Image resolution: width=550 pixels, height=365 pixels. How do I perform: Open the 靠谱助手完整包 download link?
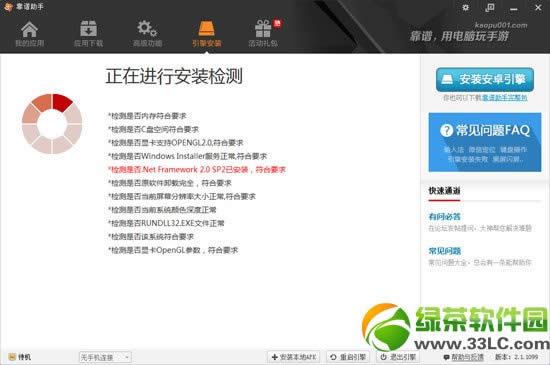click(504, 97)
